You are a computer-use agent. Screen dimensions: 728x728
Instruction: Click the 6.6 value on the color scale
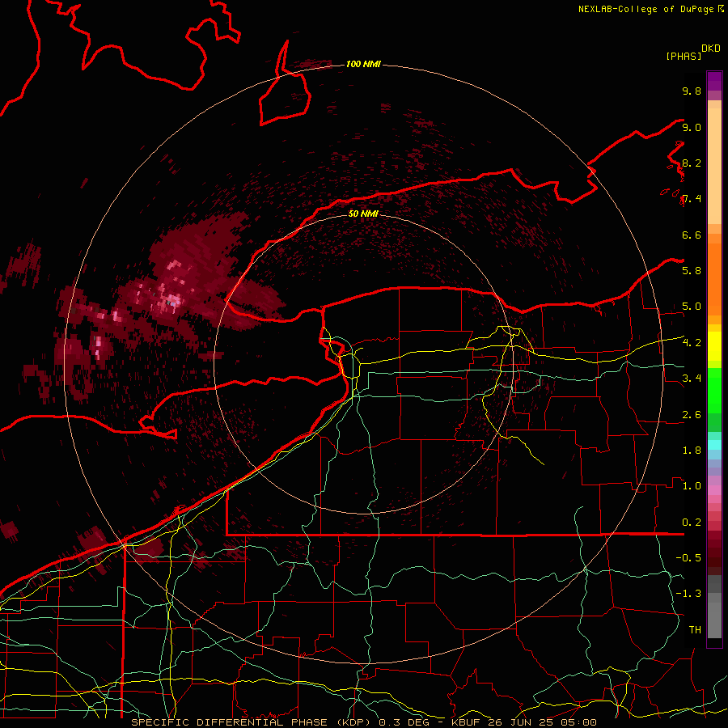692,235
